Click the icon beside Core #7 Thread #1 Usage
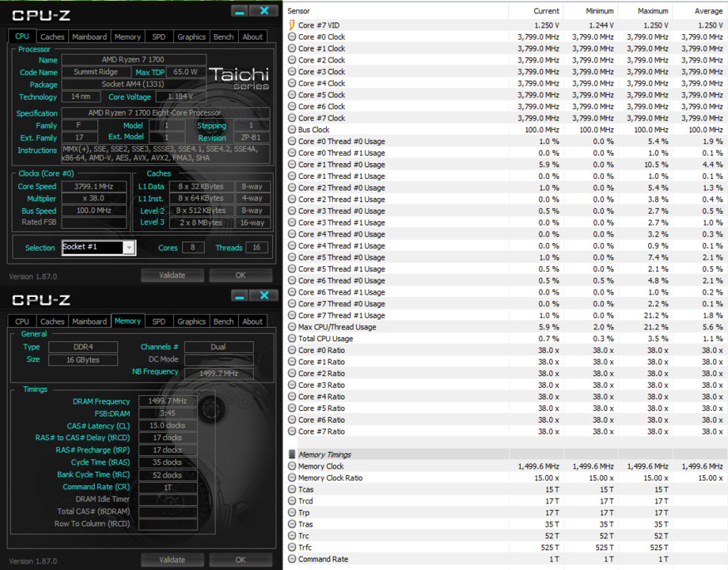 tap(292, 315)
